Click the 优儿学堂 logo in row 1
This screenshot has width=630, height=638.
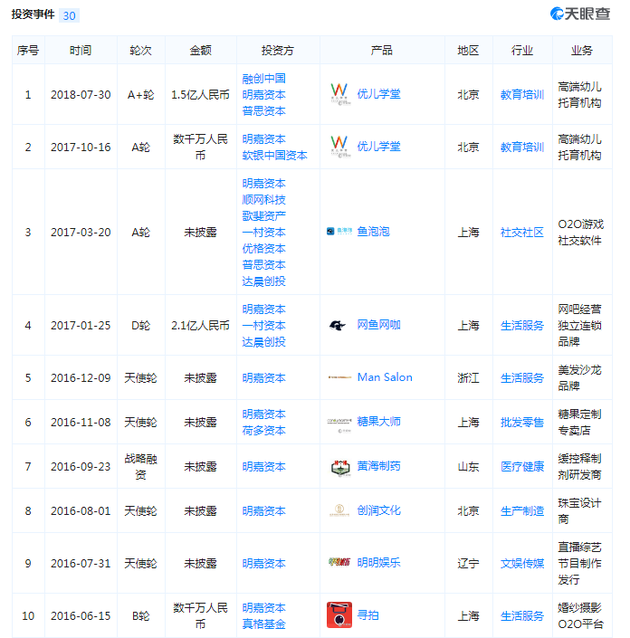pos(339,94)
